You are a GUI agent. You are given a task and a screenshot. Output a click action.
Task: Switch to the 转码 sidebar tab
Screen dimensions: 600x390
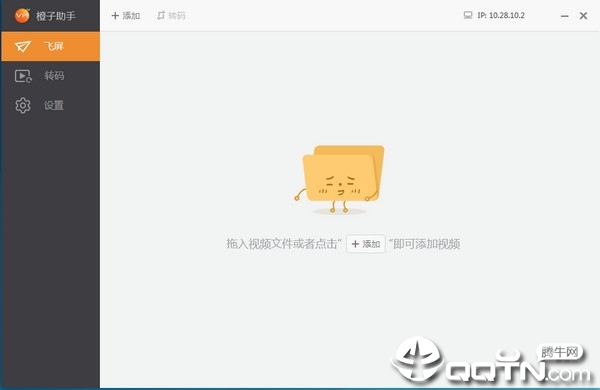click(51, 76)
